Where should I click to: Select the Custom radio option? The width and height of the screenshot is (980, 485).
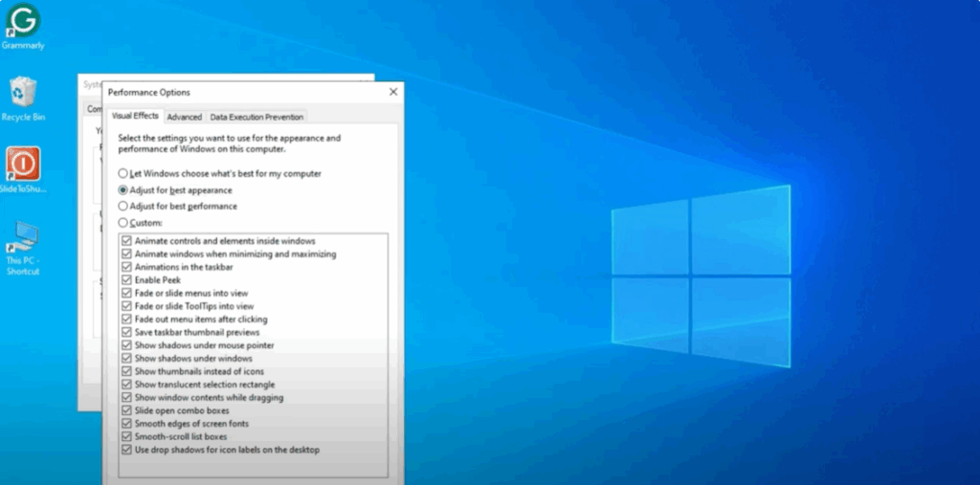coord(122,222)
